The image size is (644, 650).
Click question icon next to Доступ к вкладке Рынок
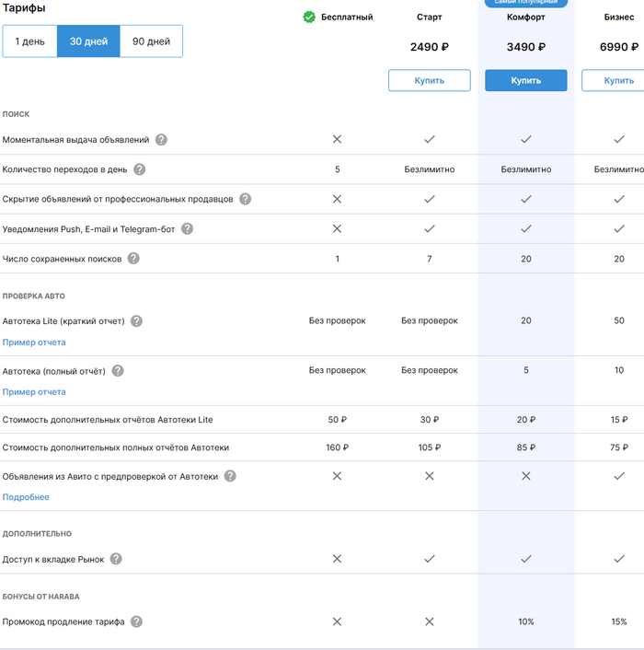pyautogui.click(x=116, y=559)
